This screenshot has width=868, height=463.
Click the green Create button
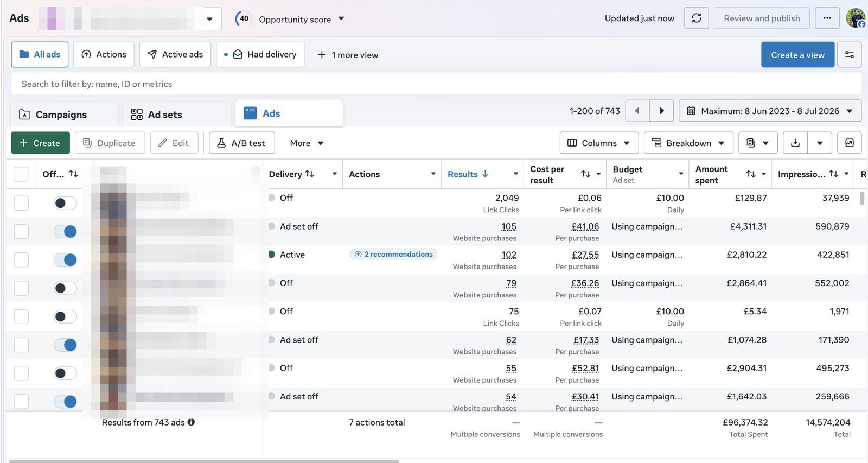pyautogui.click(x=40, y=143)
